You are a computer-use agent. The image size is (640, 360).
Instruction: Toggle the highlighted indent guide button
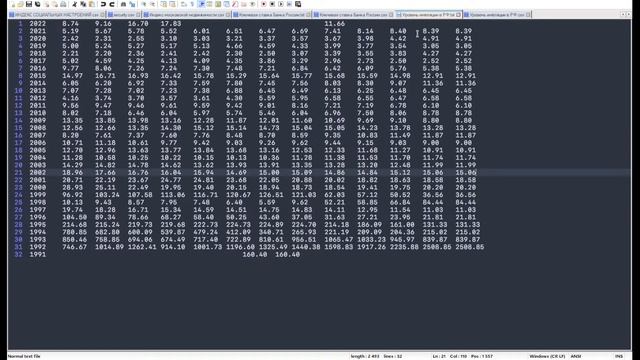[x=201, y=4]
